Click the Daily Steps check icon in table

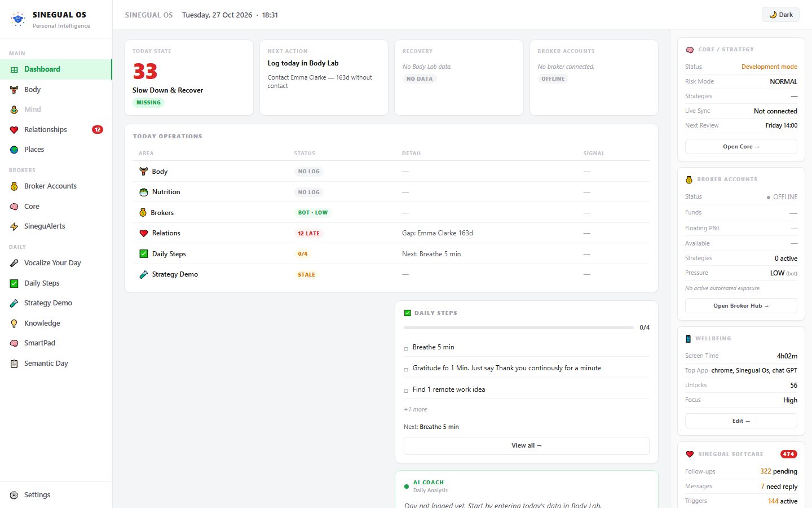coord(144,253)
